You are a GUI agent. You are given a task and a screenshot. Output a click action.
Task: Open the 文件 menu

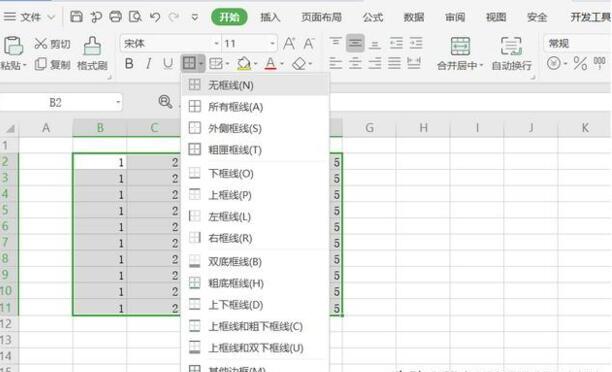coord(30,17)
